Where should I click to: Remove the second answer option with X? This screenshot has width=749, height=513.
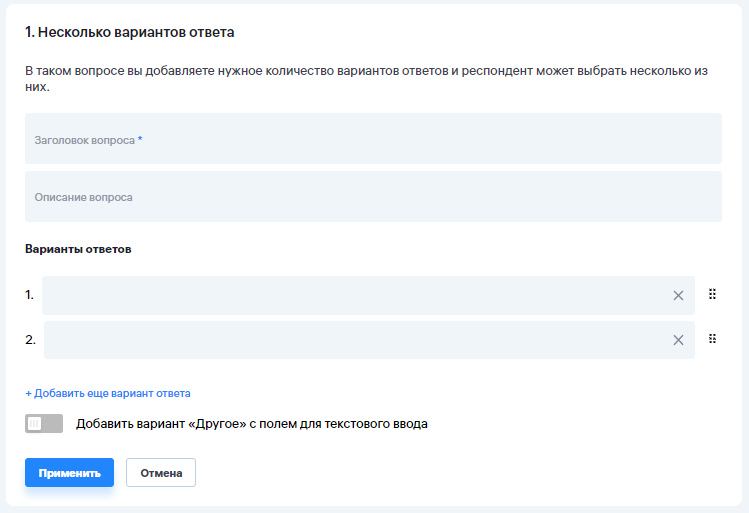click(678, 340)
